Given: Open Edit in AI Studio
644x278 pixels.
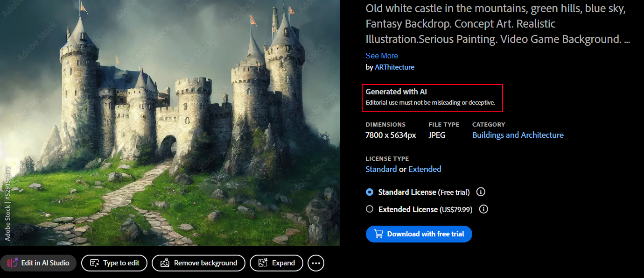Looking at the screenshot, I should [x=38, y=263].
